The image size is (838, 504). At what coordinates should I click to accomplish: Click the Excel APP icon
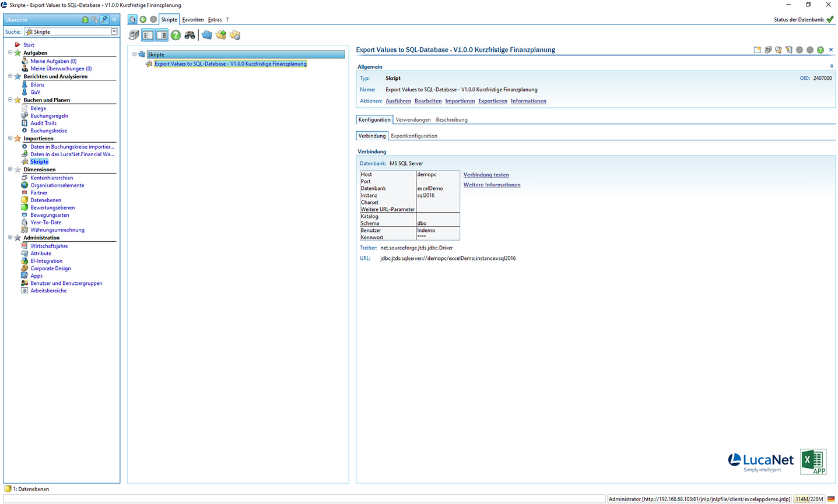[814, 461]
